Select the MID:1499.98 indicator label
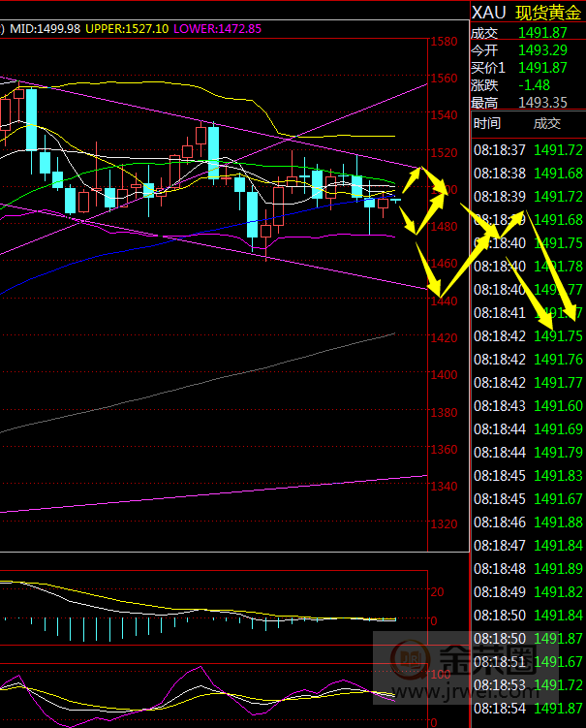This screenshot has width=586, height=728. coord(45,29)
